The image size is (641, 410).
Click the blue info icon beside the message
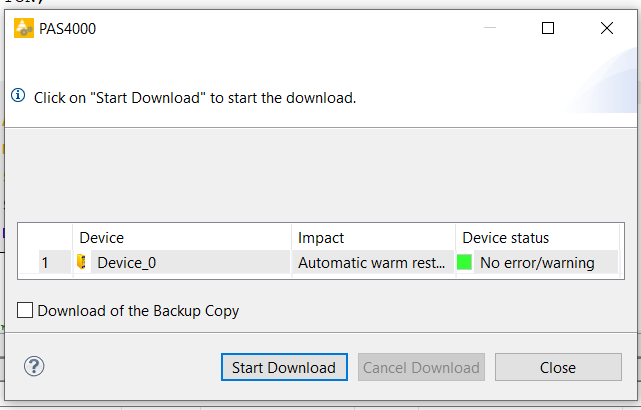(18, 95)
